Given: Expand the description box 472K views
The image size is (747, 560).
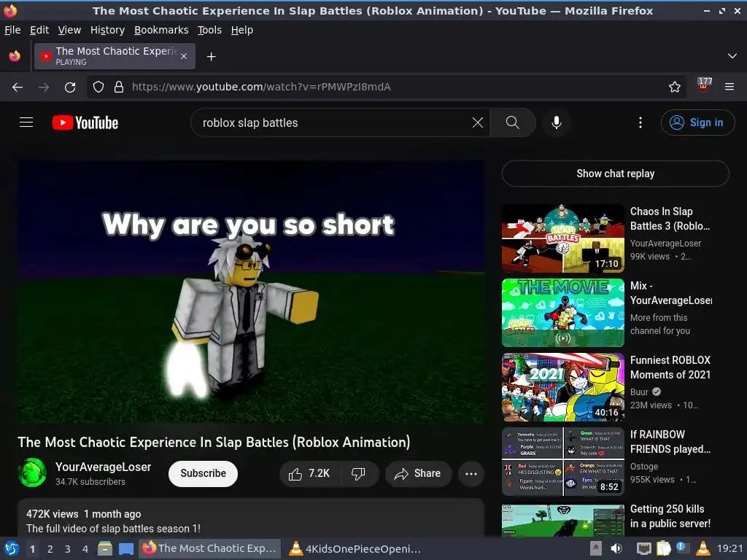Looking at the screenshot, I should click(251, 519).
